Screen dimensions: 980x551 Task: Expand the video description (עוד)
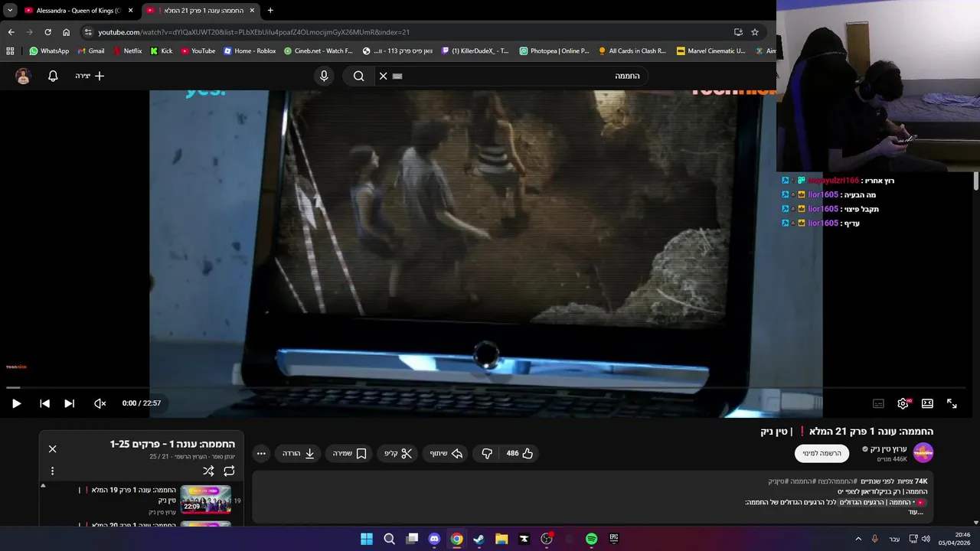point(914,512)
